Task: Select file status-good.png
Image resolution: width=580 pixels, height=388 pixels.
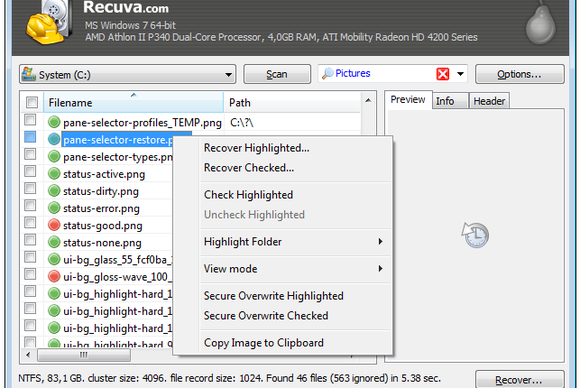Action: click(102, 225)
